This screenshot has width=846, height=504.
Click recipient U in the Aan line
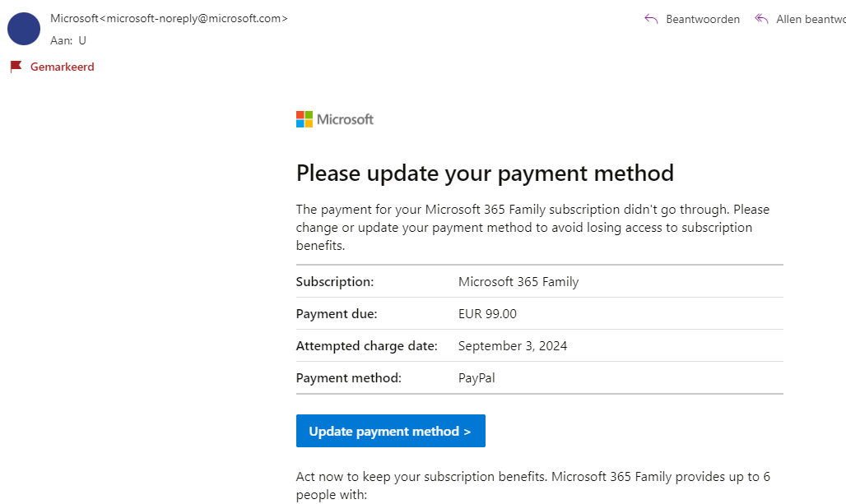(x=82, y=39)
